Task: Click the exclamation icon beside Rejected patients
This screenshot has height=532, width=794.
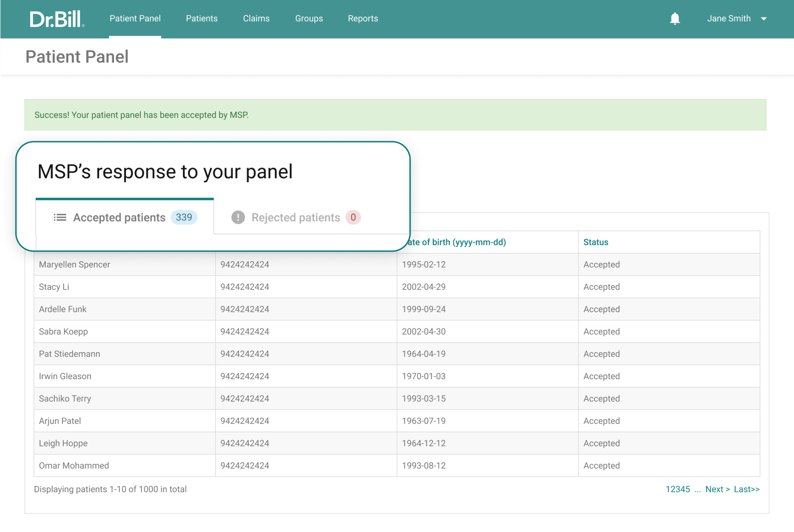Action: point(238,217)
